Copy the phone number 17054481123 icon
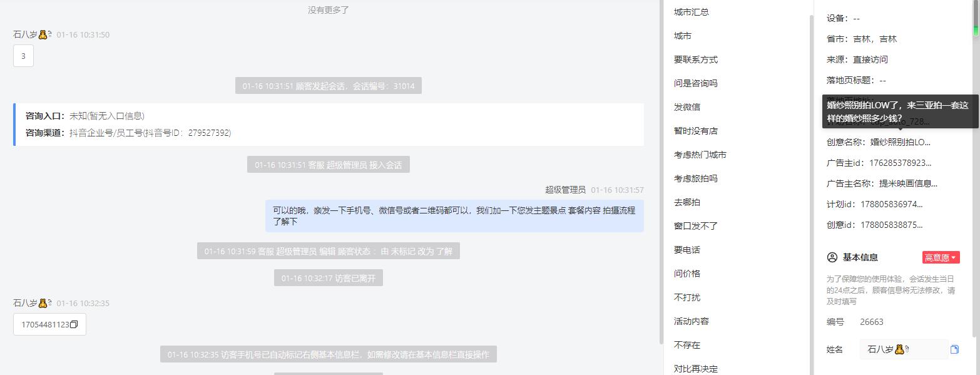The width and height of the screenshot is (980, 375). [74, 325]
